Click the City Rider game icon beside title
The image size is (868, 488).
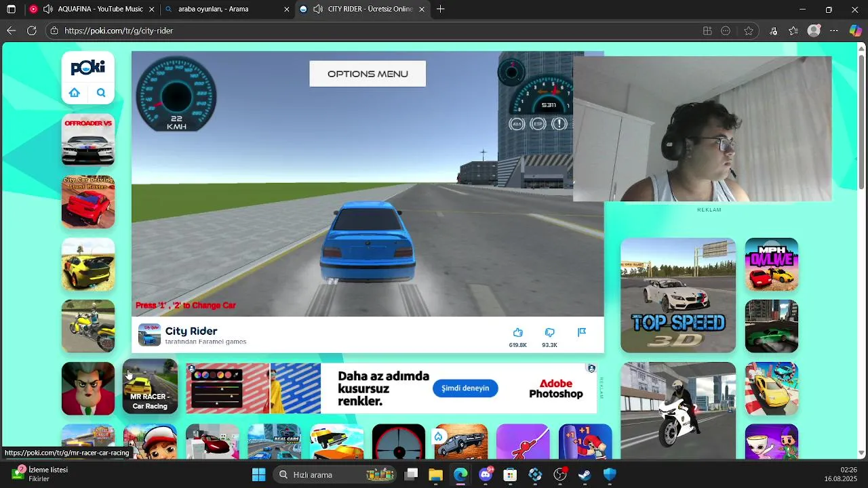[149, 335]
